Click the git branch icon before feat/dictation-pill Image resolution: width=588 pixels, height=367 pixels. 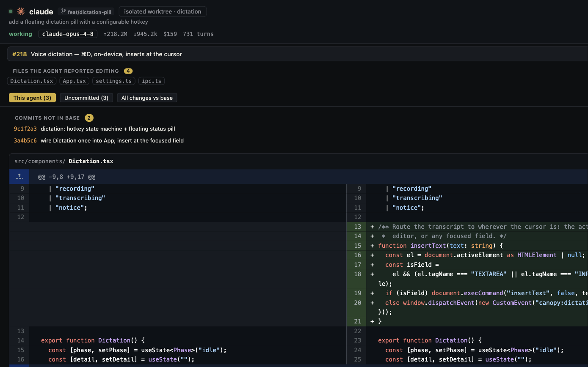[63, 11]
